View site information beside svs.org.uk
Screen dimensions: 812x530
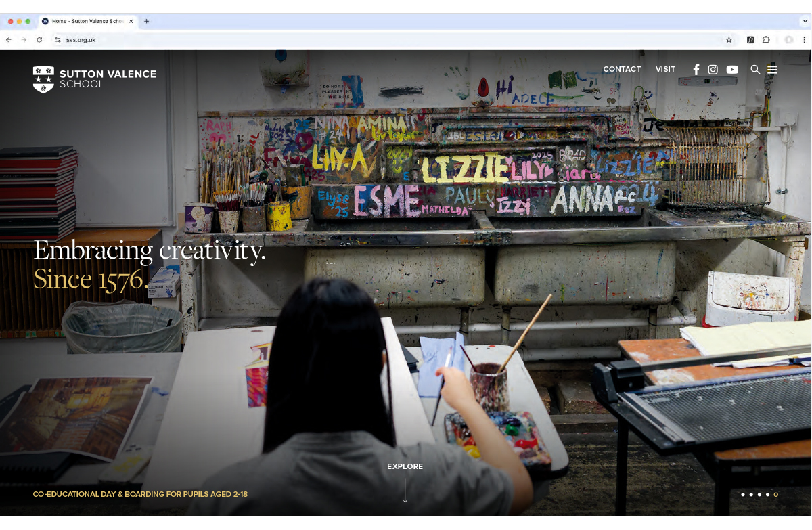click(x=58, y=40)
